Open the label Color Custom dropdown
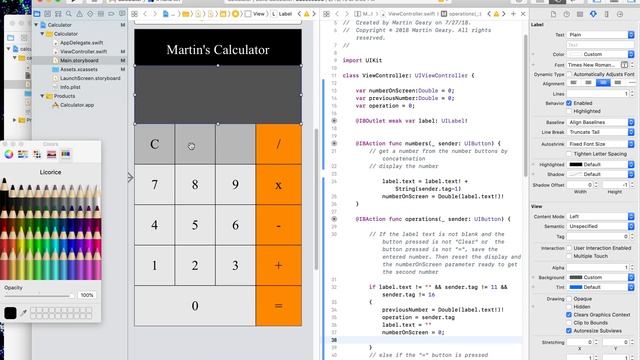This screenshot has height=360, width=640. tap(600, 54)
